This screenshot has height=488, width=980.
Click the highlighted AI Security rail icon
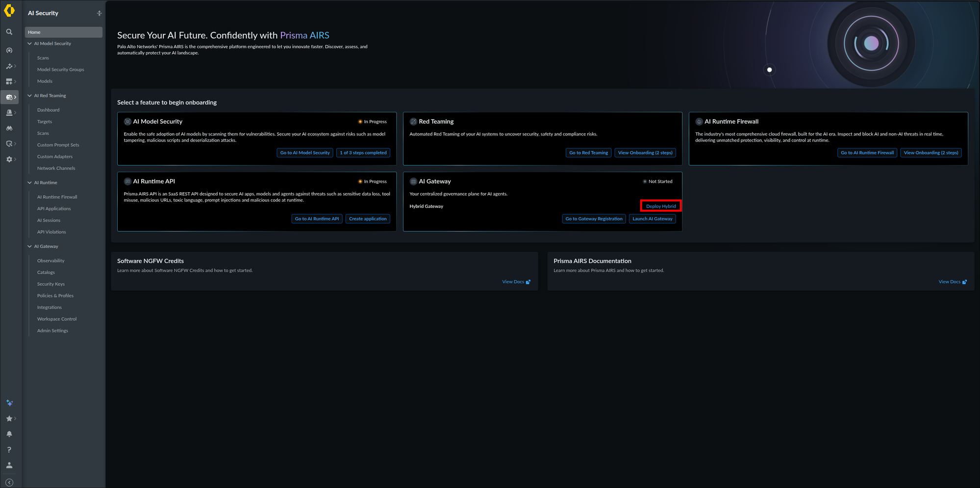coord(9,97)
